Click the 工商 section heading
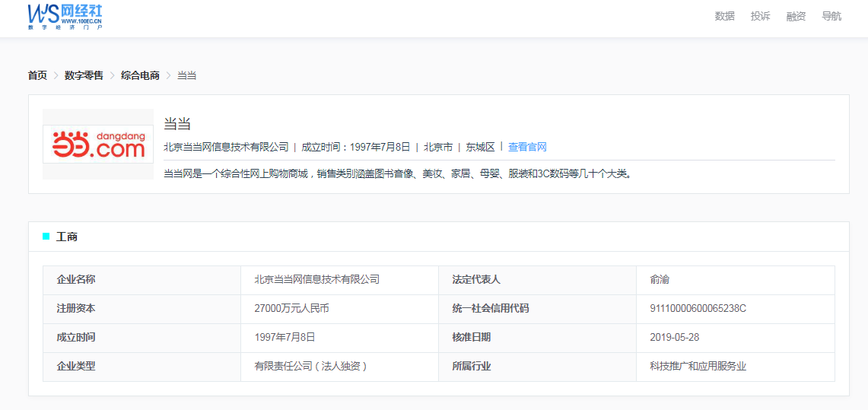The width and height of the screenshot is (868, 410). (x=66, y=237)
